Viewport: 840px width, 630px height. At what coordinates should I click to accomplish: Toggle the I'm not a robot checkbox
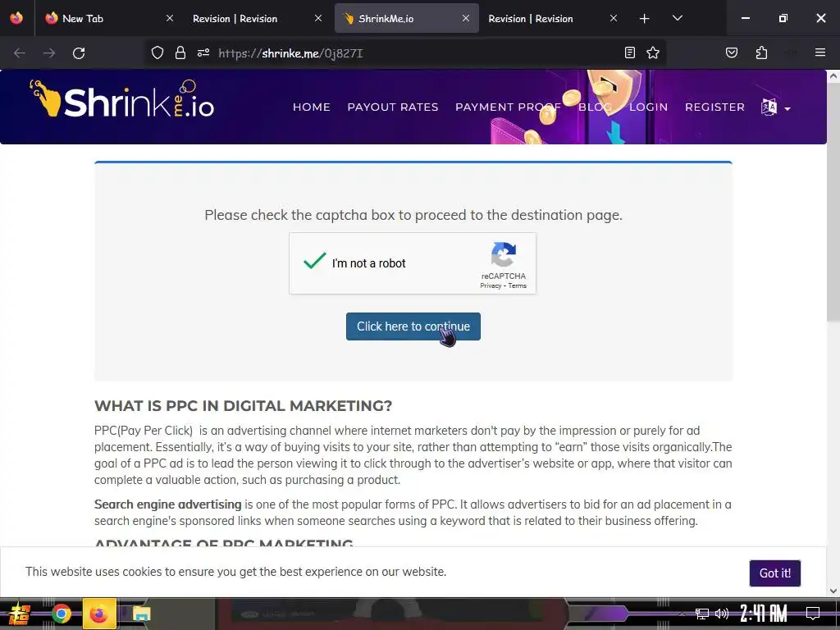tap(314, 261)
